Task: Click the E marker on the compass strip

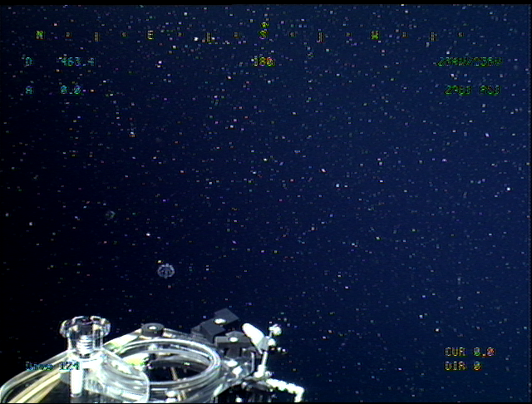Action: coord(151,35)
